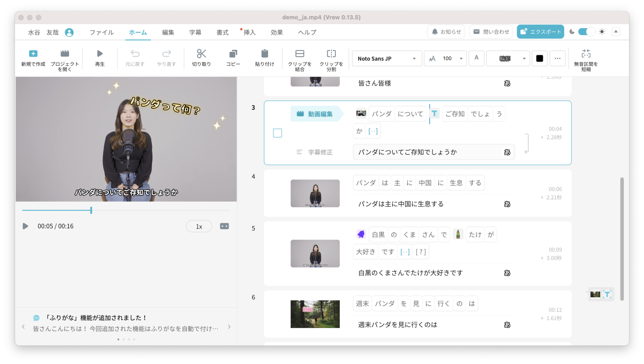Click the purple shape icon in clip 5
This screenshot has height=364, width=644.
(x=361, y=234)
